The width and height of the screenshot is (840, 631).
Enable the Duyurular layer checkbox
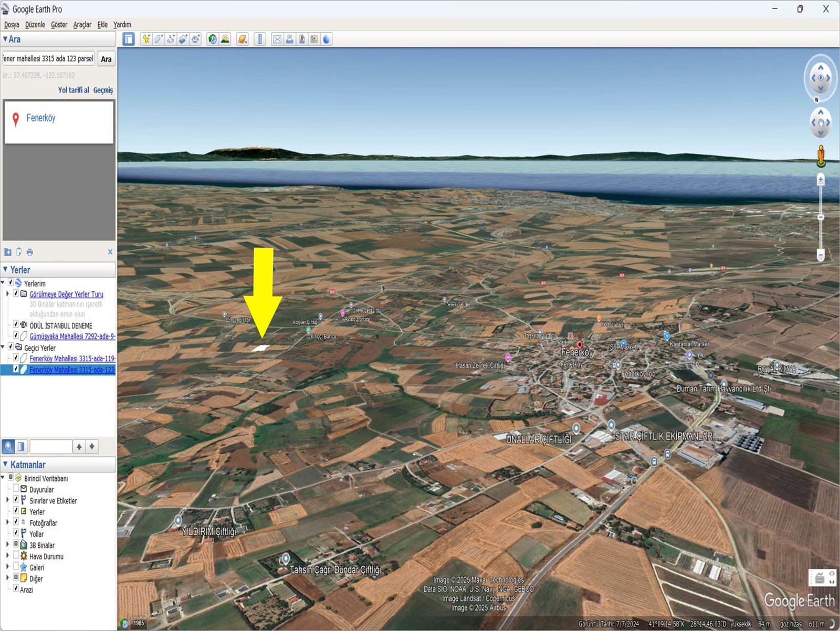(16, 489)
